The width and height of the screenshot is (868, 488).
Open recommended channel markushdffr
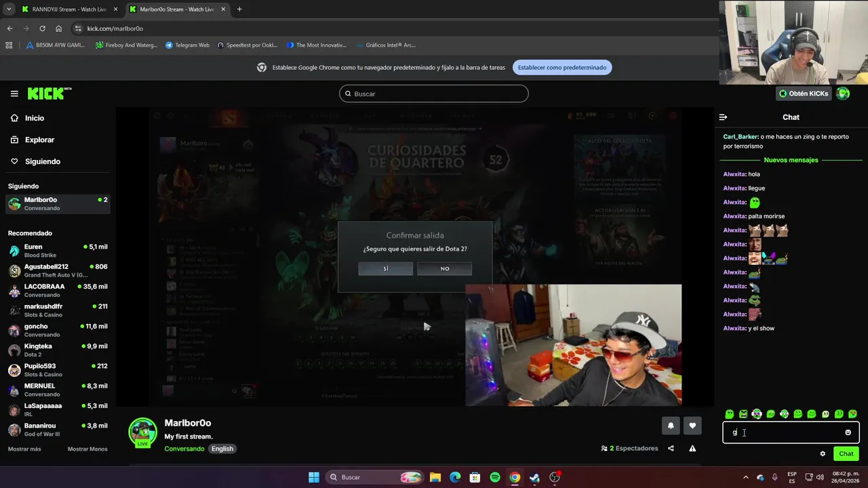coord(58,310)
